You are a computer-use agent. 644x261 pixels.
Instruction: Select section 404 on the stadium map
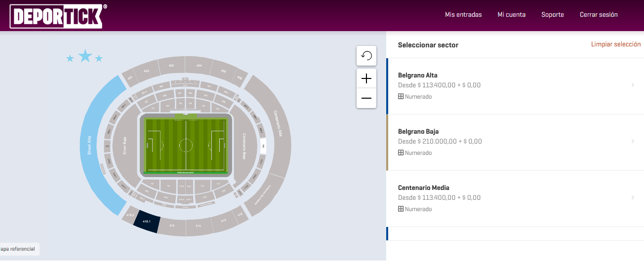click(199, 65)
